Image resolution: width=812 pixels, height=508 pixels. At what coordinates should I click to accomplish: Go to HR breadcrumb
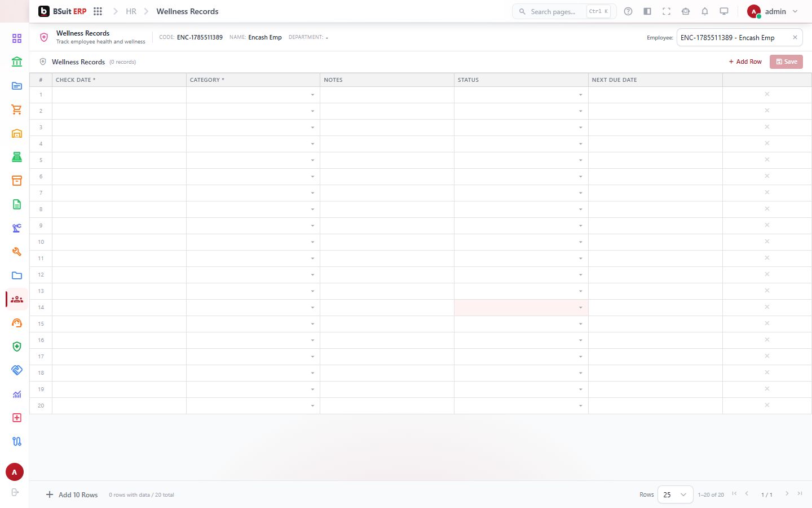point(131,11)
